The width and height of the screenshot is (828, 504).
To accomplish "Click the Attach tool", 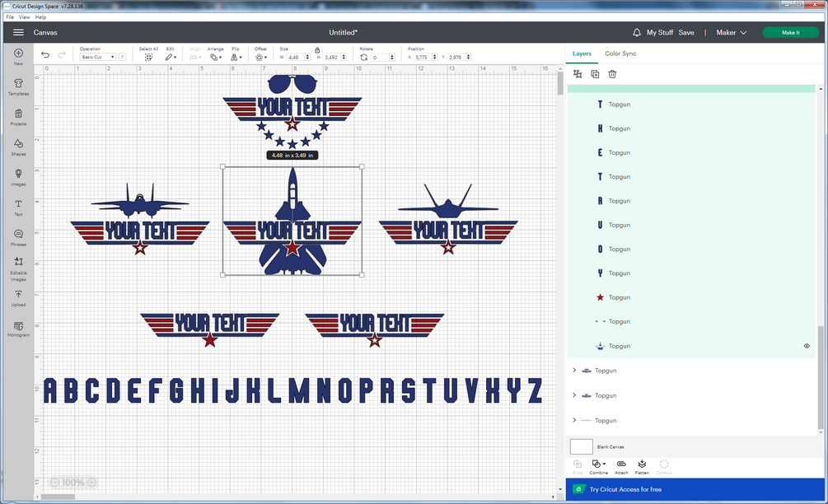I will point(621,467).
